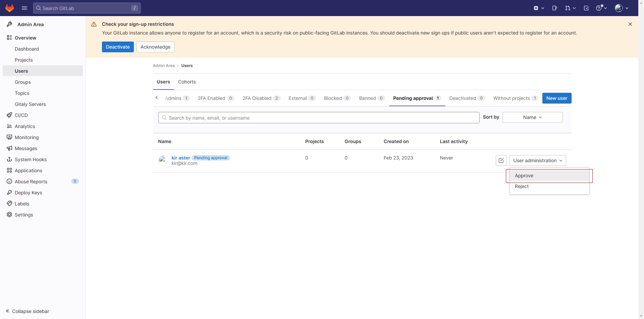Click the Messages megaphone icon

[9, 148]
